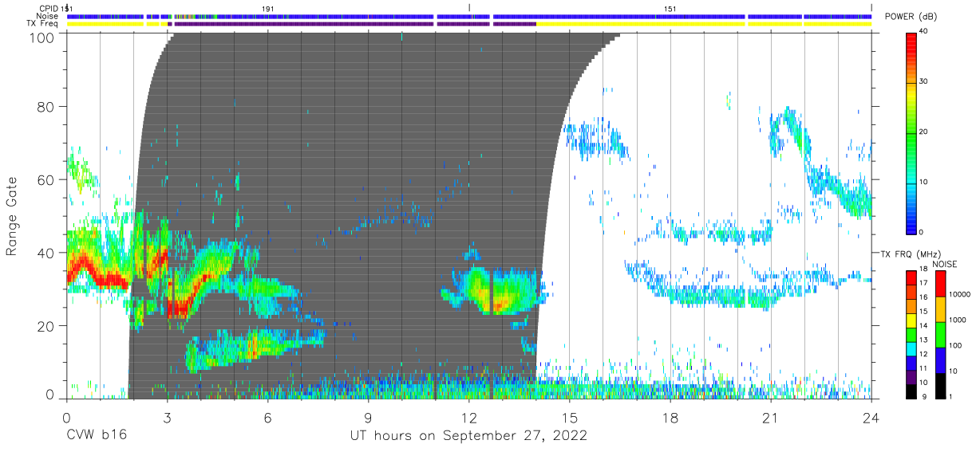
Task: Click the 14 label on TX FRQ legend
Action: coord(924,327)
